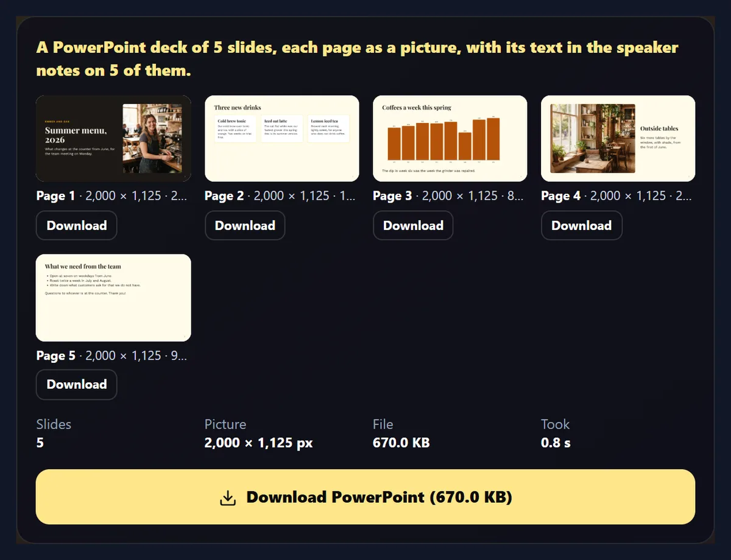Click the 670.0 KB file size value
731x560 pixels.
(x=401, y=443)
